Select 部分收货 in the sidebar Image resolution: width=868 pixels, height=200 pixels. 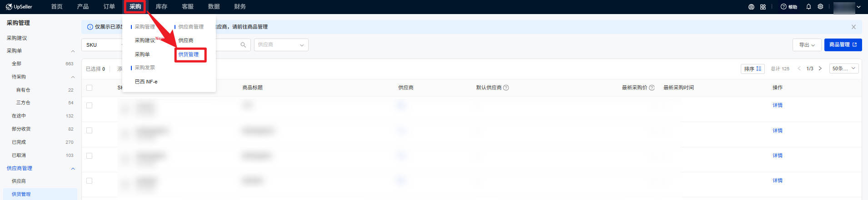pos(21,129)
